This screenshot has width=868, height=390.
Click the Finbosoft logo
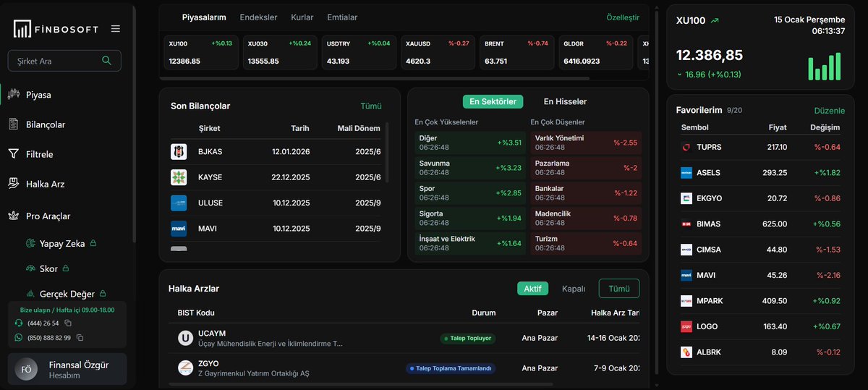click(x=57, y=29)
